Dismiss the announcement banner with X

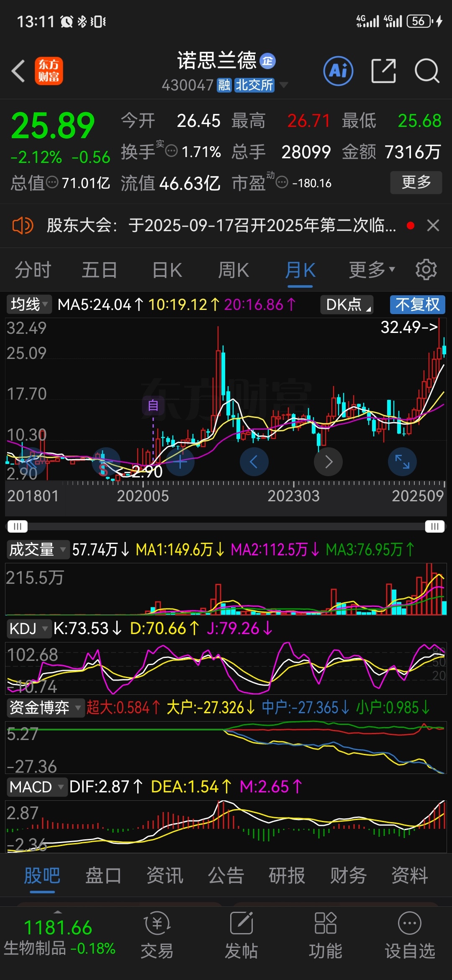pos(433,226)
